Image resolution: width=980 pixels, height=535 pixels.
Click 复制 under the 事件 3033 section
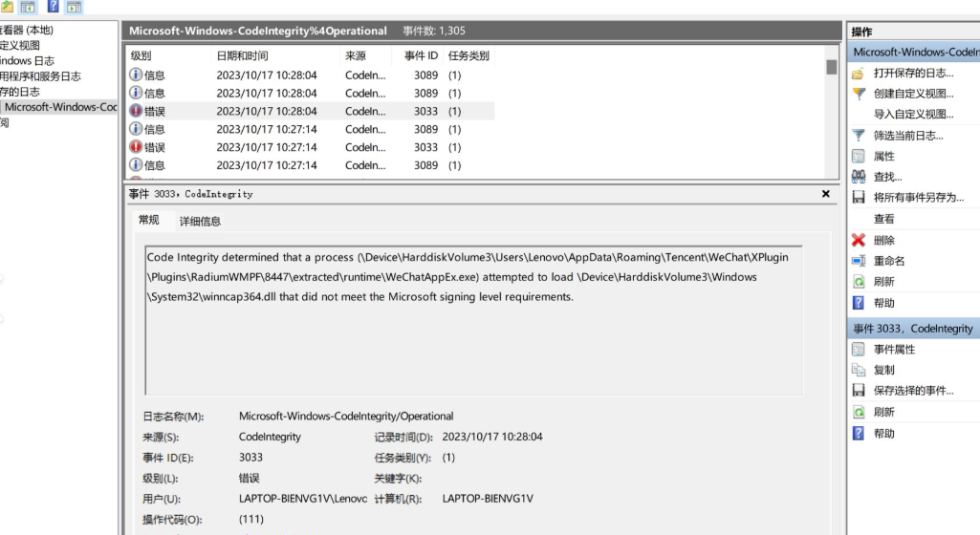[x=883, y=370]
